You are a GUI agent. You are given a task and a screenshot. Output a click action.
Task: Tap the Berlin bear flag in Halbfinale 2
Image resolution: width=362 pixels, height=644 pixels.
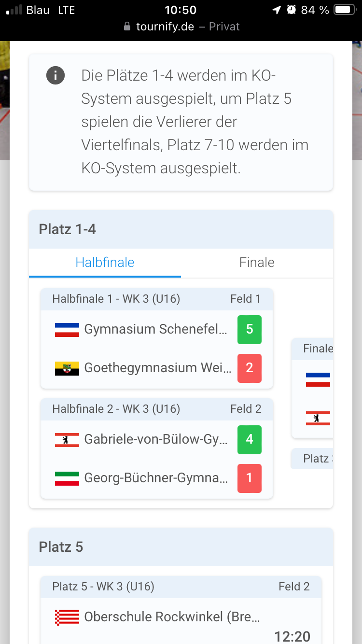[67, 440]
